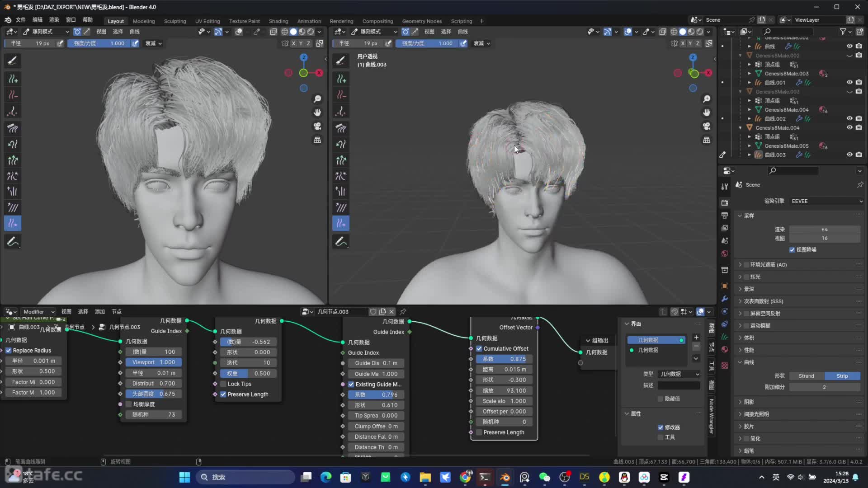The width and height of the screenshot is (868, 488).
Task: Open the 编辑 menu
Action: click(x=38, y=20)
